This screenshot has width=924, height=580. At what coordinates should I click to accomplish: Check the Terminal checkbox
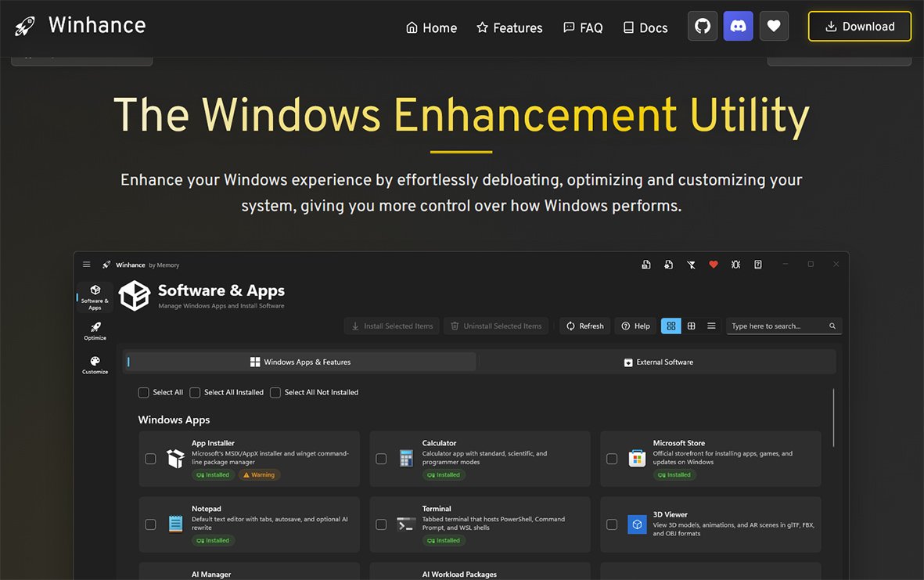(381, 524)
